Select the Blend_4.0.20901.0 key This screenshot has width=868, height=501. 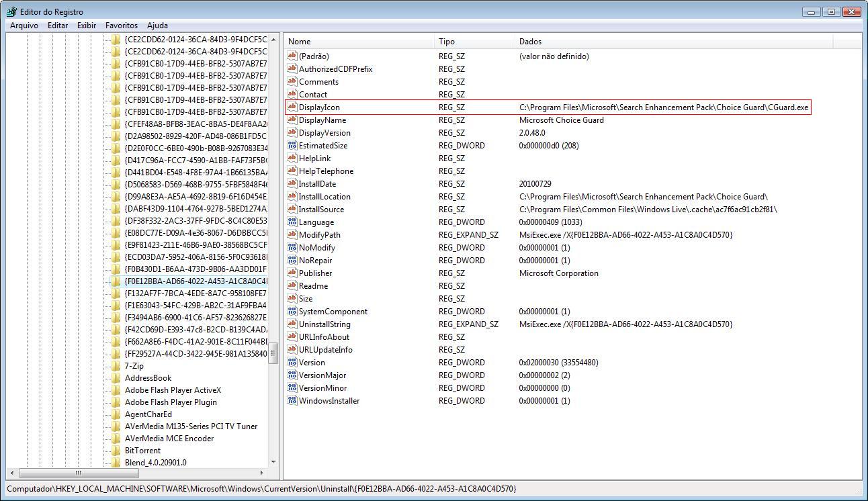pyautogui.click(x=156, y=463)
